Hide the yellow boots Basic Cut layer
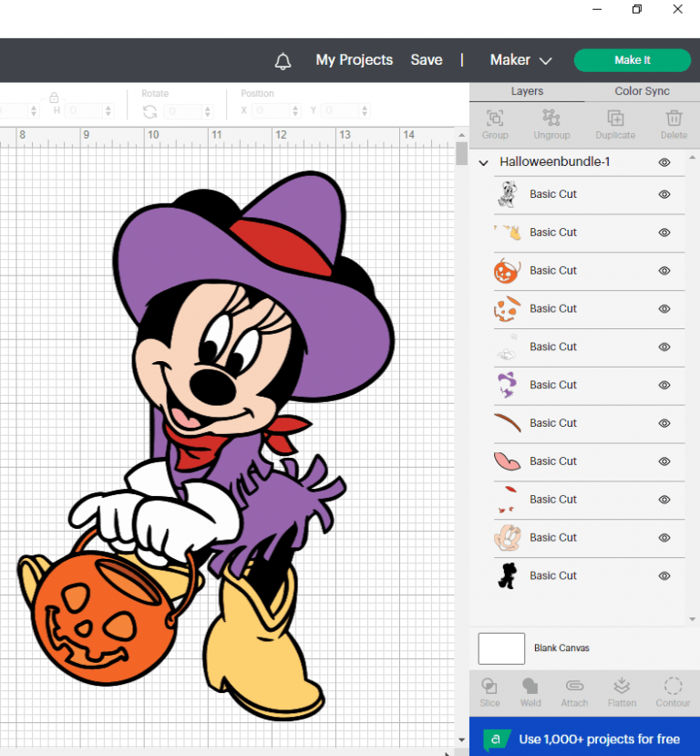700x756 pixels. pos(664,233)
